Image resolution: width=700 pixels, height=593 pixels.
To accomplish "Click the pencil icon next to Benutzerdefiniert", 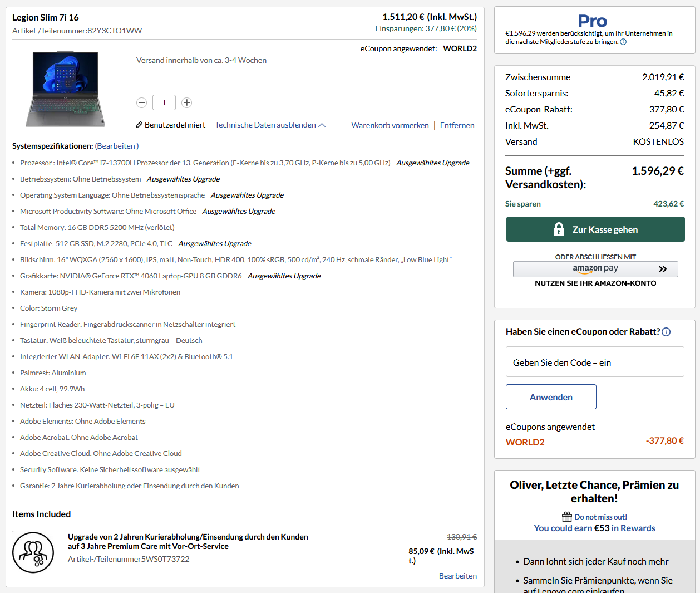I will (x=139, y=125).
